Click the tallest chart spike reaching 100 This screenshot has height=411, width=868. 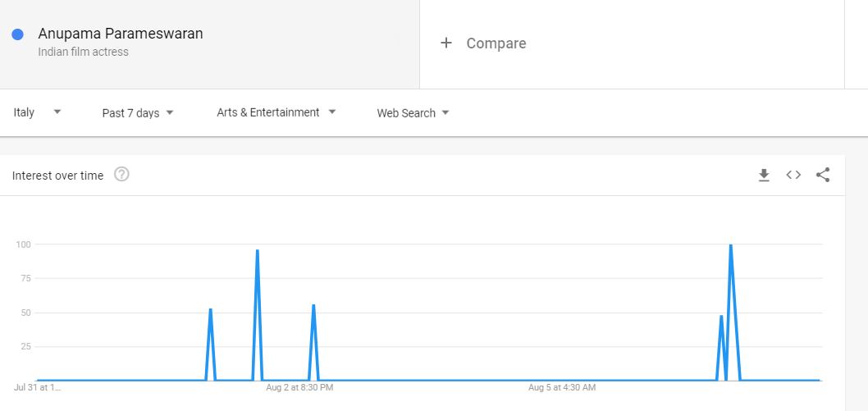tap(730, 246)
